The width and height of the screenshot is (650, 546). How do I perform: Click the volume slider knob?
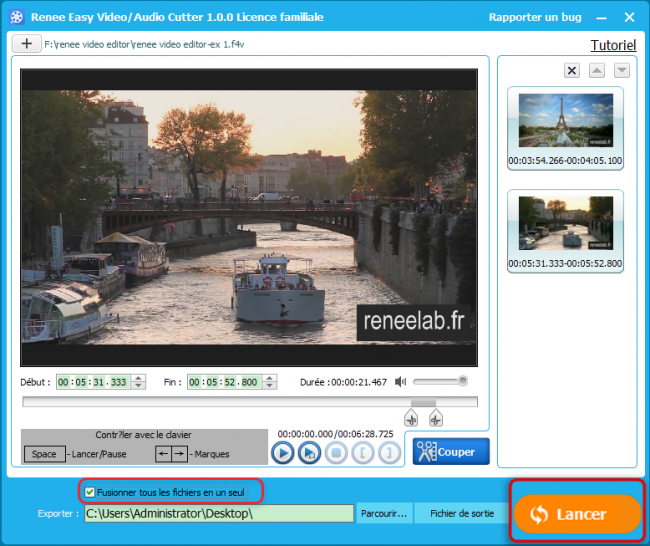click(463, 381)
